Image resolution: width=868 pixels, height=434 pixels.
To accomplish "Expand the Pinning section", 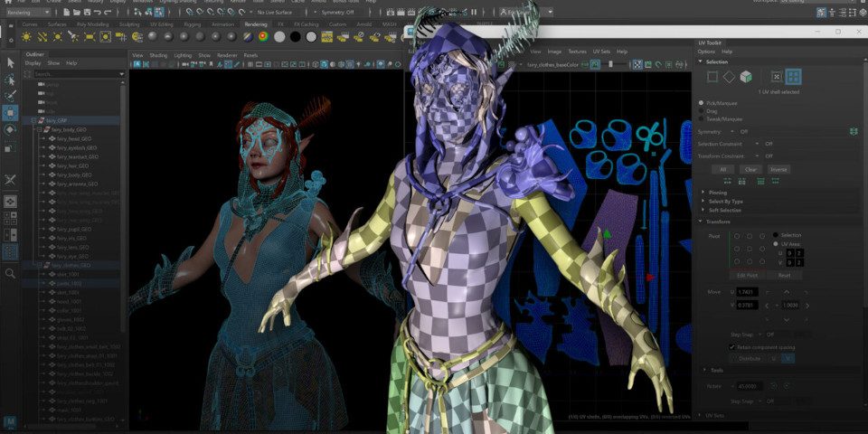I will click(719, 192).
